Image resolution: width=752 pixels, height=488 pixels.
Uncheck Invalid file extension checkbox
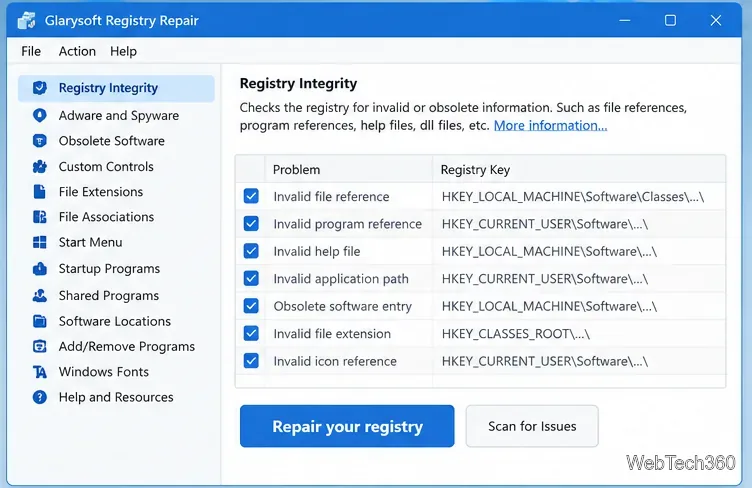point(251,333)
